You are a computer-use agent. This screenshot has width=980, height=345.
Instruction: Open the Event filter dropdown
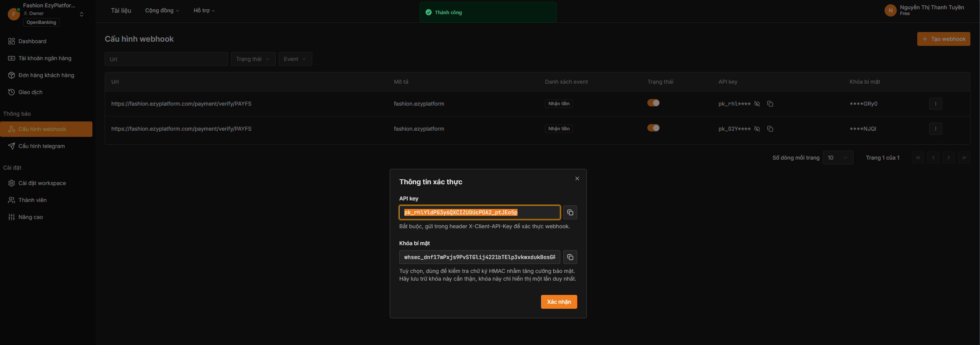click(295, 59)
